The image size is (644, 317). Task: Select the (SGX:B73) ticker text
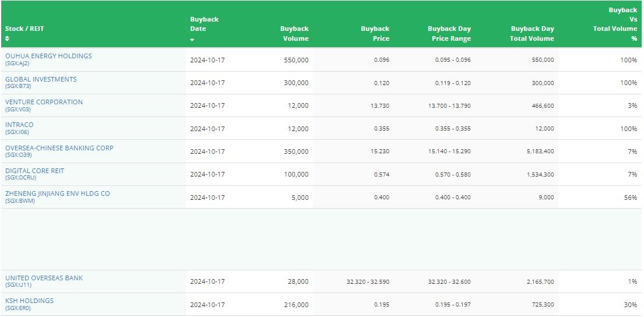(18, 86)
